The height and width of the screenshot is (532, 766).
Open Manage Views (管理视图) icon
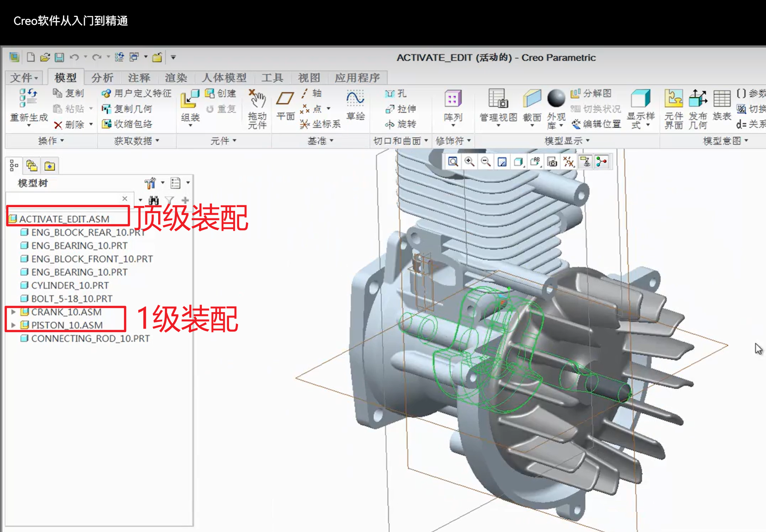tap(498, 99)
